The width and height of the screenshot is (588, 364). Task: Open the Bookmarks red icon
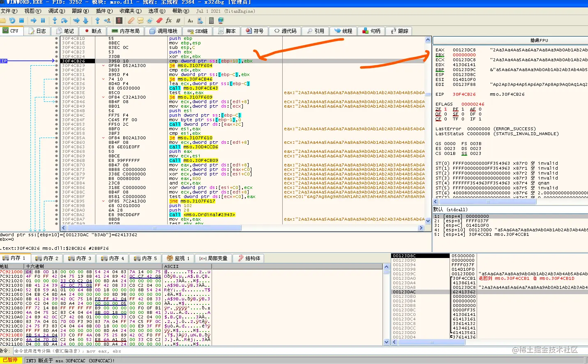click(159, 21)
